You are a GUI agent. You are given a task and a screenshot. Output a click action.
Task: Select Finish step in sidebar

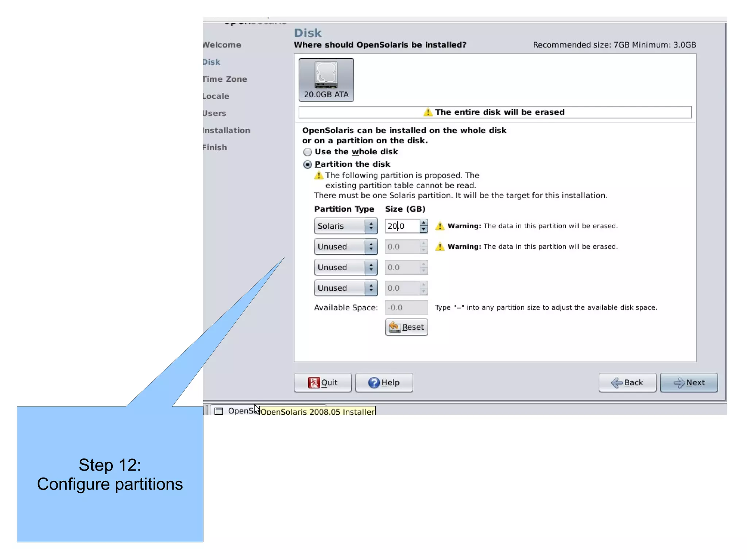pos(215,148)
